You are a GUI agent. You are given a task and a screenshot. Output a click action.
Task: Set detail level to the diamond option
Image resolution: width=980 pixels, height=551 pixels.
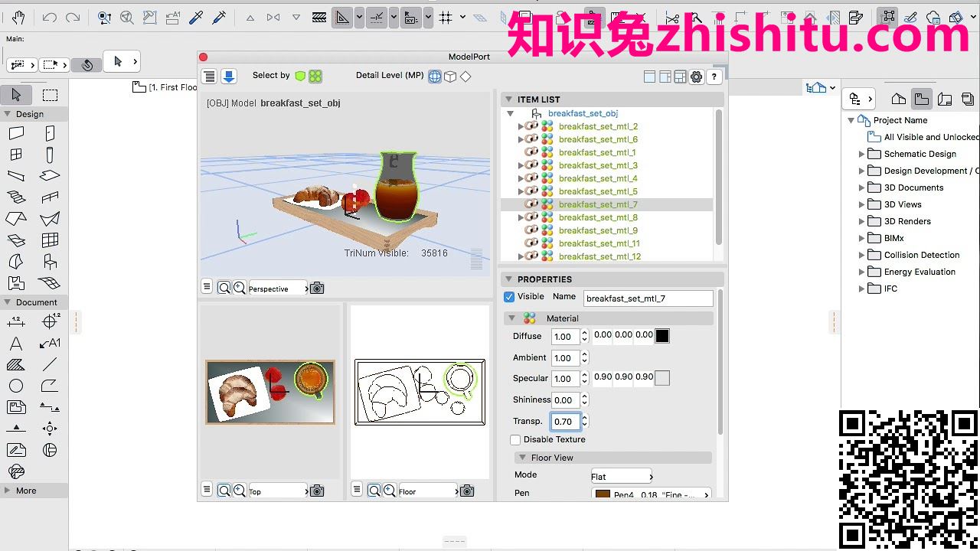pos(465,76)
